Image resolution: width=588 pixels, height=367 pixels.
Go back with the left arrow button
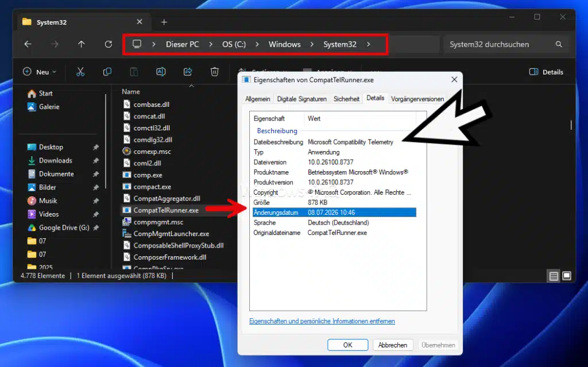tap(28, 44)
